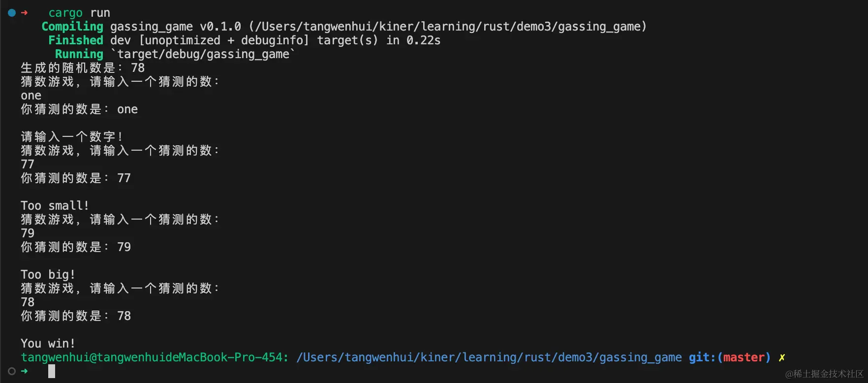This screenshot has height=383, width=868.
Task: Click the green prompt arrow on the last line
Action: (25, 371)
